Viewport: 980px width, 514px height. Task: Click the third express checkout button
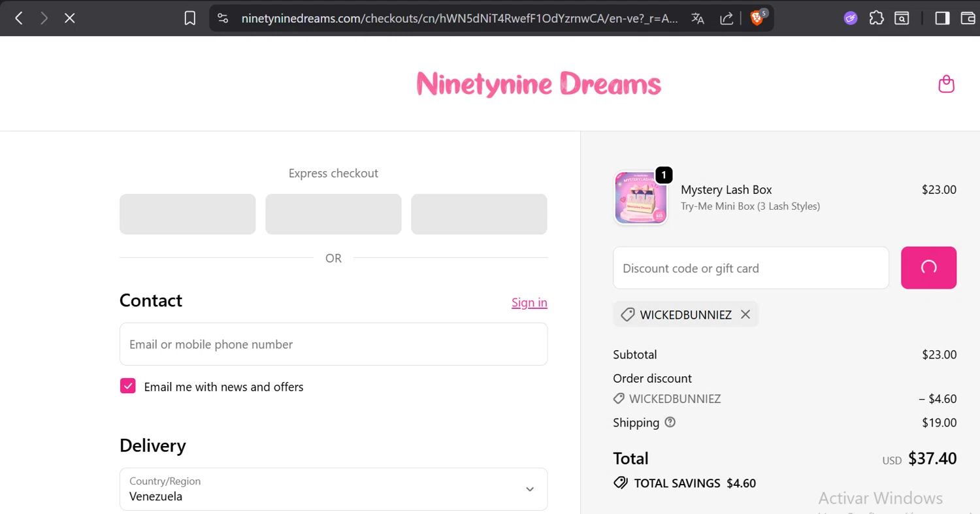479,214
